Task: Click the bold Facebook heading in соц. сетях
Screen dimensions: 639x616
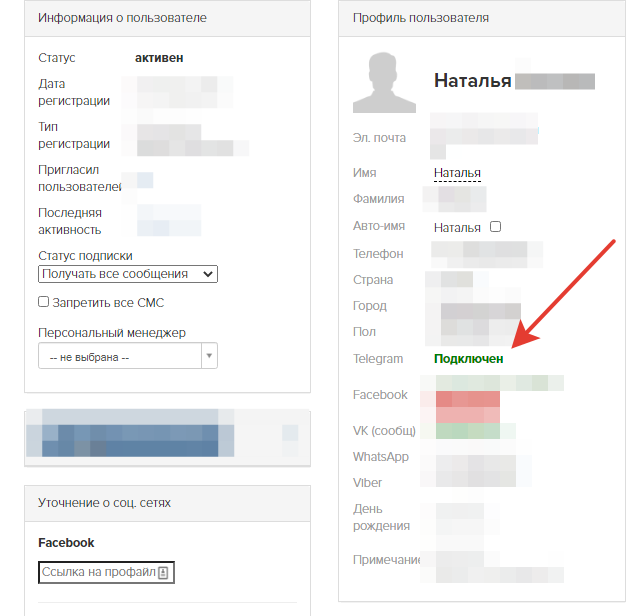Action: (66, 543)
